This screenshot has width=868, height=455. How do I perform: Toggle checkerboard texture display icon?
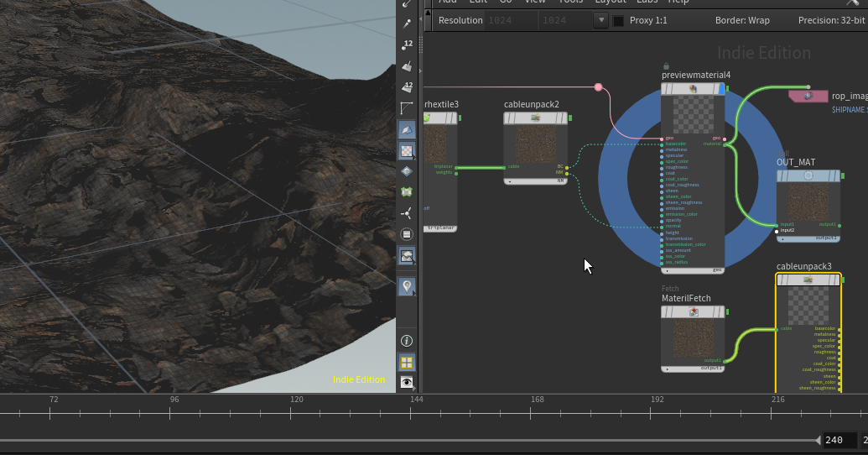pos(407,151)
